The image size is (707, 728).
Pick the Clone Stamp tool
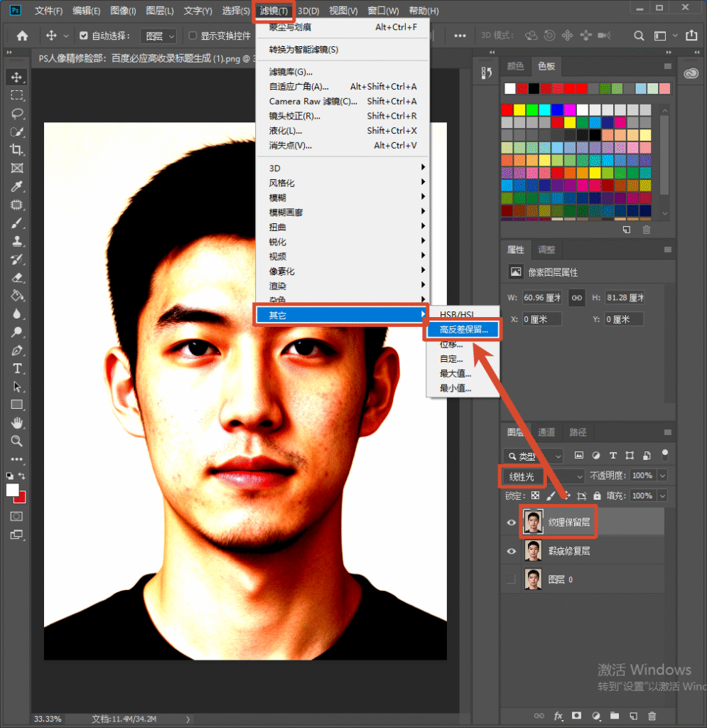(x=17, y=242)
